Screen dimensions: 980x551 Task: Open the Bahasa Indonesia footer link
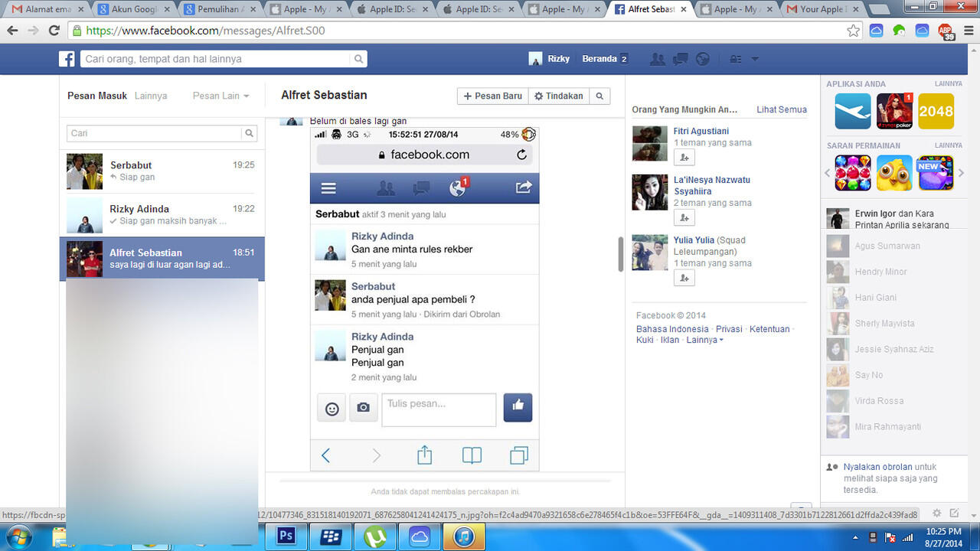point(672,329)
